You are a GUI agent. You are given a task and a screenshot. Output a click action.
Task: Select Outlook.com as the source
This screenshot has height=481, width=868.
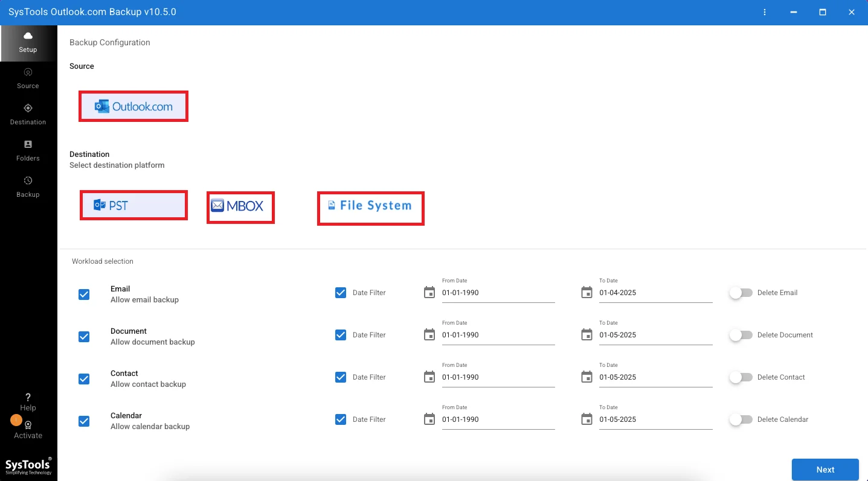[133, 106]
